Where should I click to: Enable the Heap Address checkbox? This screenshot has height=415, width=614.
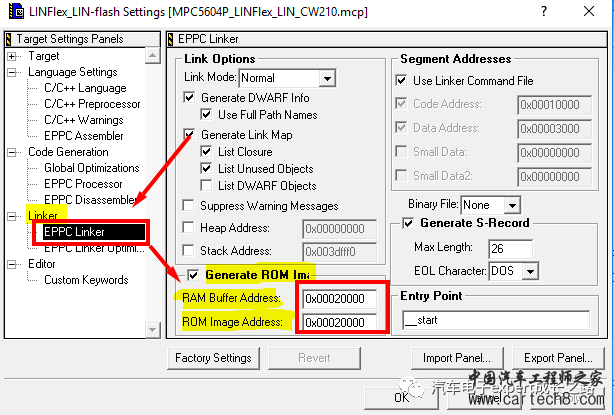(x=188, y=227)
